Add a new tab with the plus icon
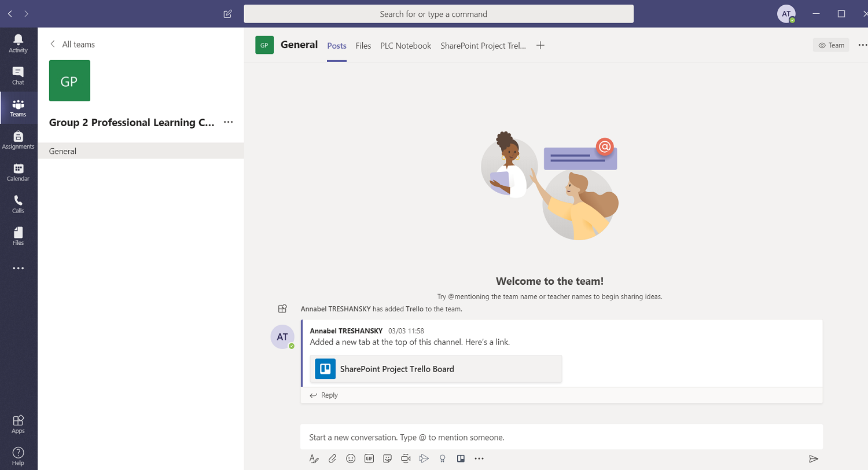This screenshot has height=470, width=868. (540, 45)
